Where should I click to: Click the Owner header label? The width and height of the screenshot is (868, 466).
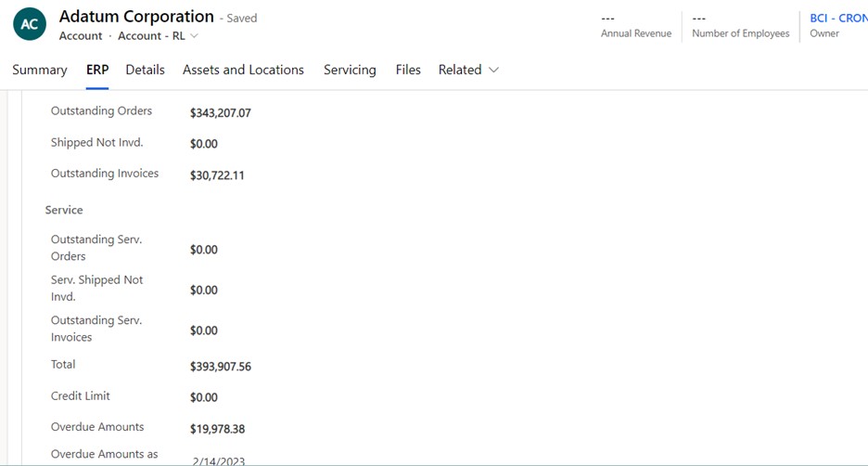coord(824,33)
